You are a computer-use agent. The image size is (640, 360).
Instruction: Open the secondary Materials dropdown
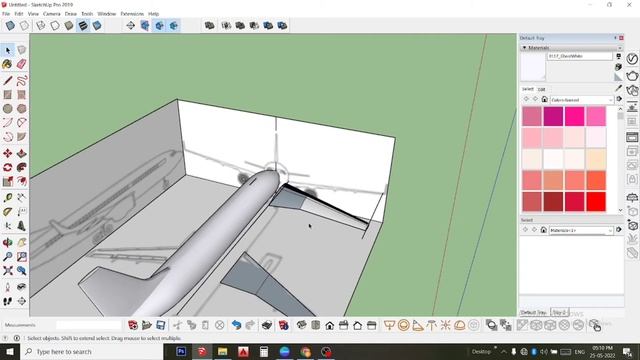pyautogui.click(x=581, y=230)
